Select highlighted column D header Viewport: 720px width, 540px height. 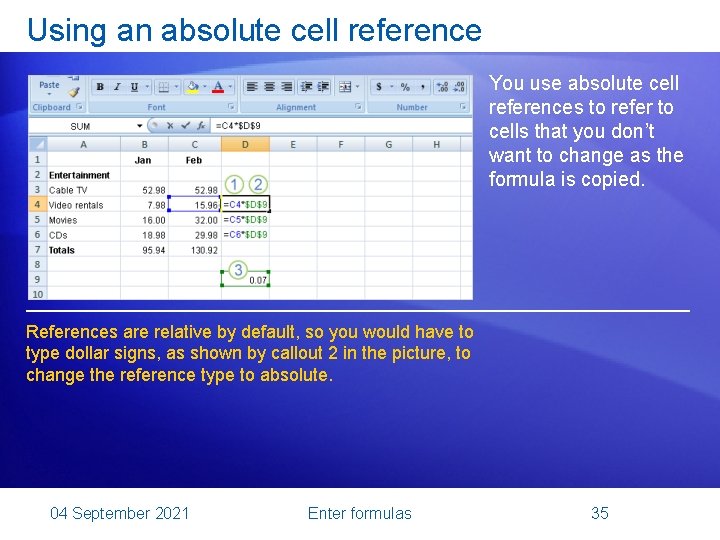pyautogui.click(x=245, y=145)
